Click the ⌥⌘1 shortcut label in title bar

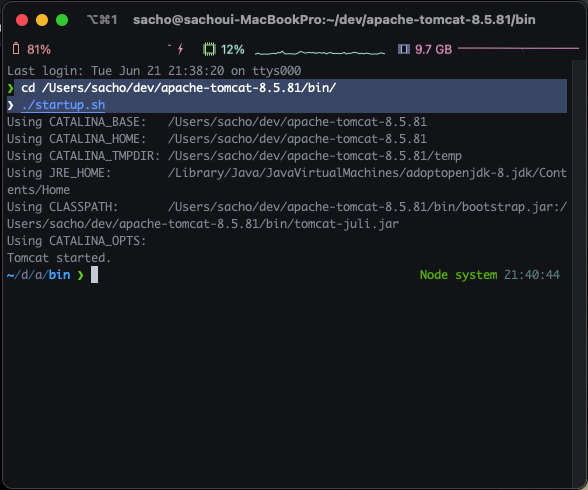click(x=102, y=20)
